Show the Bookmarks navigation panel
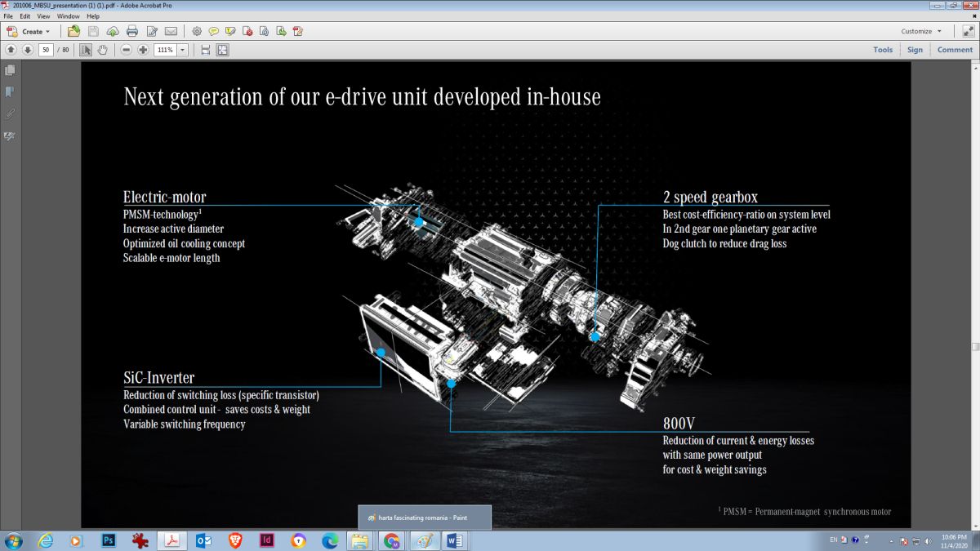The height and width of the screenshot is (551, 980). 10,92
